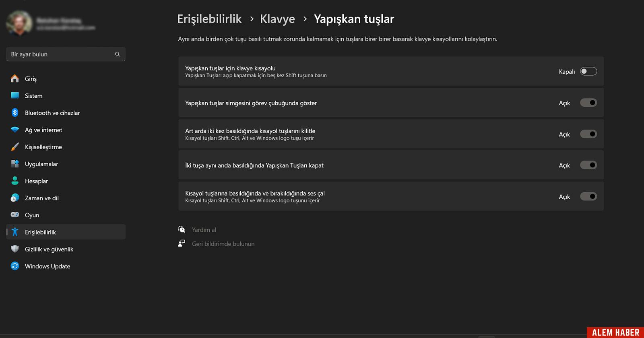Click the Kapalı status label
The width and height of the screenshot is (644, 338).
pyautogui.click(x=567, y=72)
